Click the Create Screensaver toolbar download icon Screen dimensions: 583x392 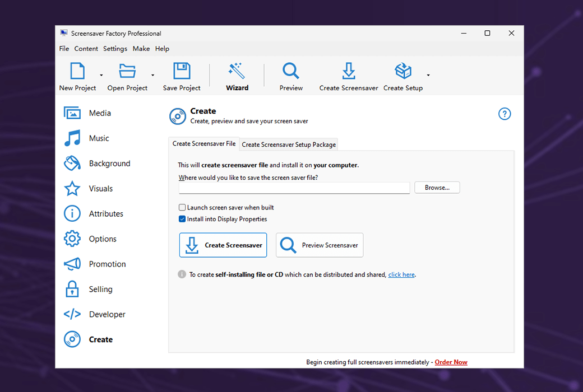[348, 71]
